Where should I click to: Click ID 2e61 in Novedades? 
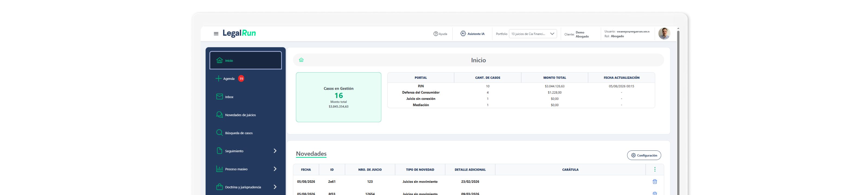pyautogui.click(x=332, y=181)
